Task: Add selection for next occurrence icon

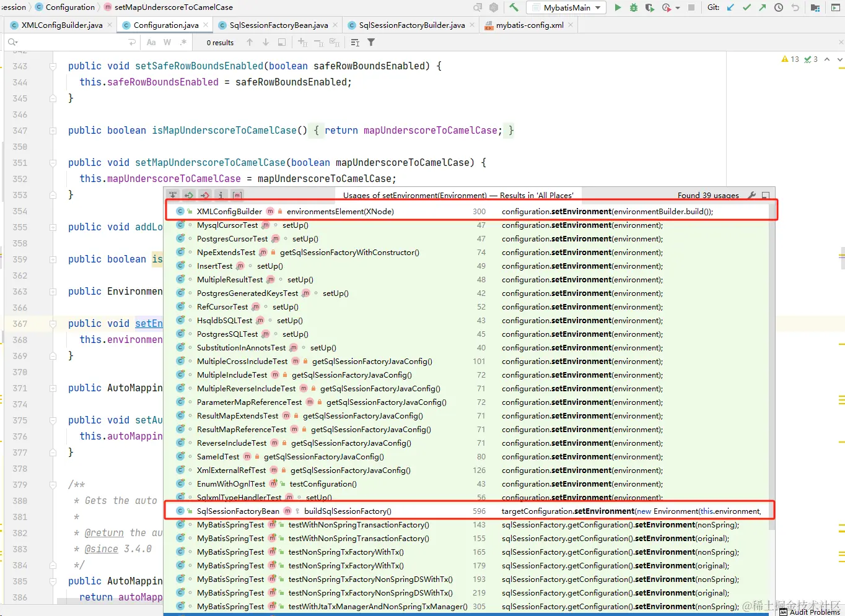Action: tap(302, 42)
